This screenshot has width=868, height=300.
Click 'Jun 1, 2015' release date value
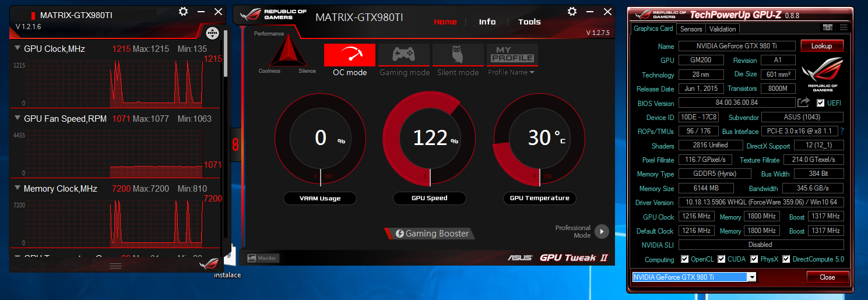tap(701, 89)
